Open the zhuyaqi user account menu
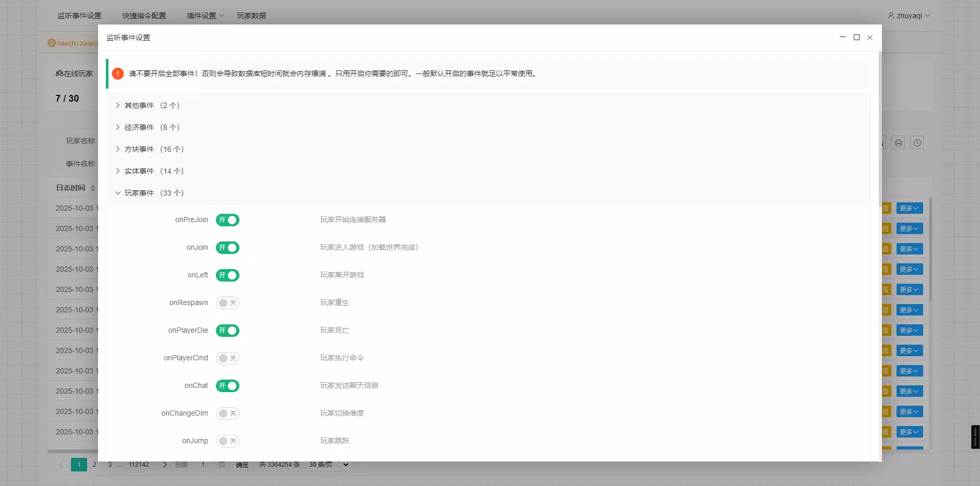This screenshot has height=486, width=980. coord(909,16)
